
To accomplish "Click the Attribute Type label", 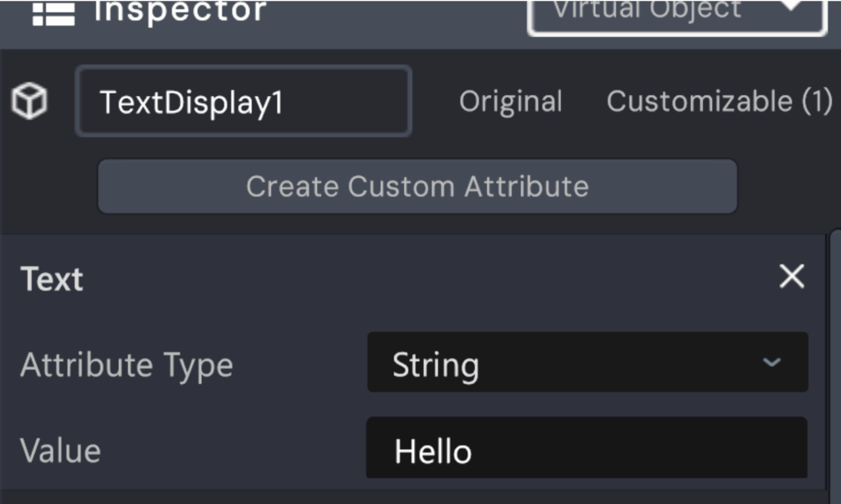I will (126, 365).
